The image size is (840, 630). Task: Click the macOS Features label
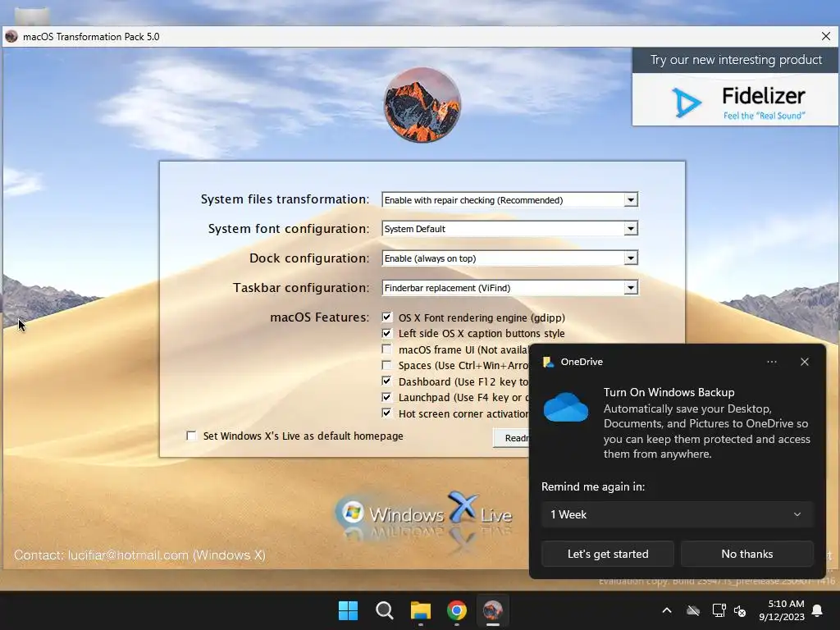pos(320,317)
